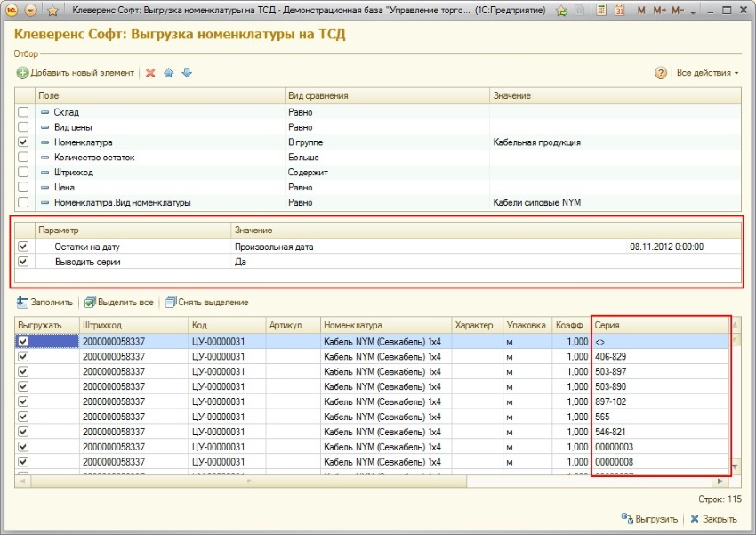Click the horizontal scrollbar thumb of the table

(249, 482)
